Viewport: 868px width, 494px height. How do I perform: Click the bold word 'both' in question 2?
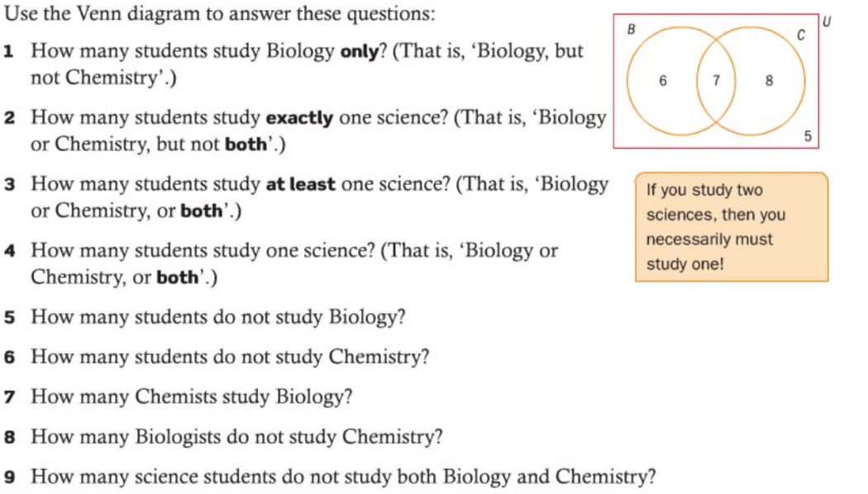(246, 145)
